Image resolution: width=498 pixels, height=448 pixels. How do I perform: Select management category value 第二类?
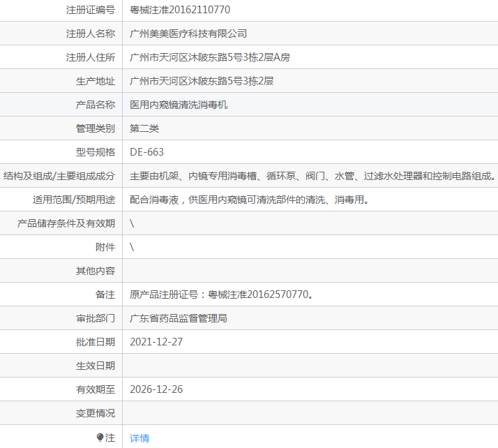click(144, 128)
